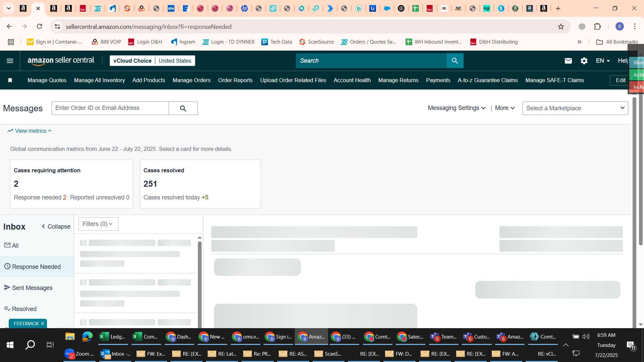The image size is (644, 362).
Task: Open A-to-z Guarantee Claims
Action: [488, 80]
